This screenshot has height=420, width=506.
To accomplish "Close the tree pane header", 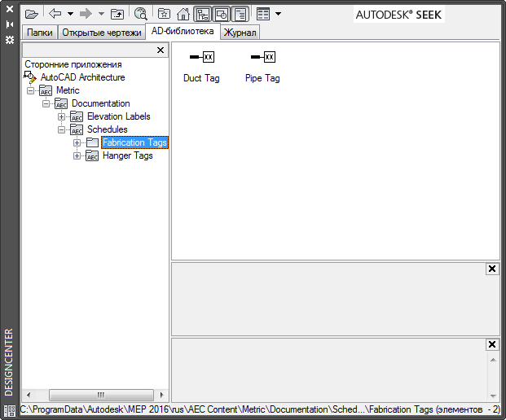I will tap(161, 50).
